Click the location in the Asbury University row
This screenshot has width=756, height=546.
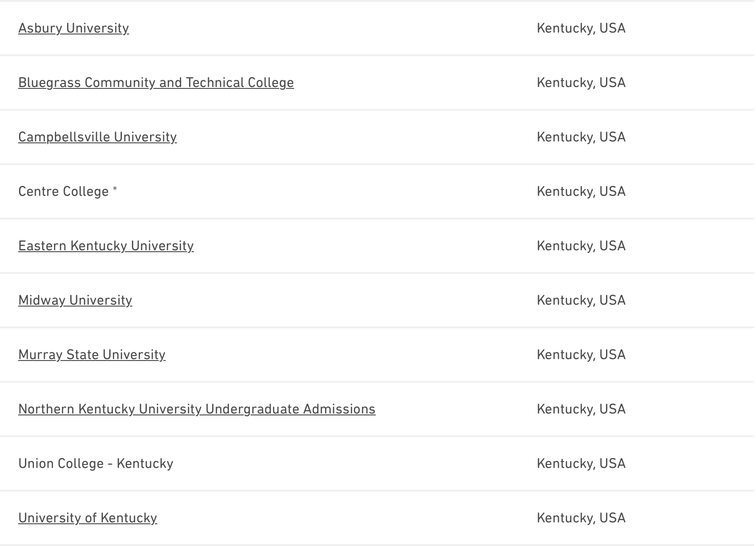[581, 28]
